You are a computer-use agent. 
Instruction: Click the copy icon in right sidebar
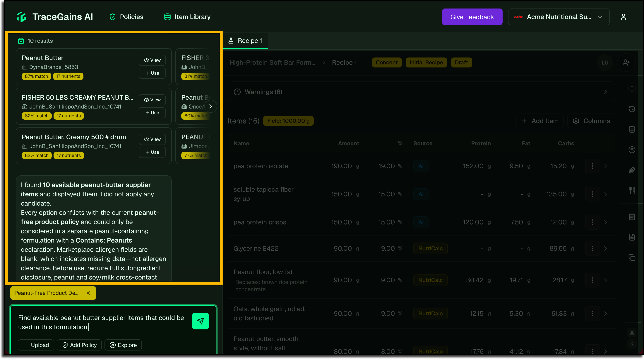coord(632,258)
